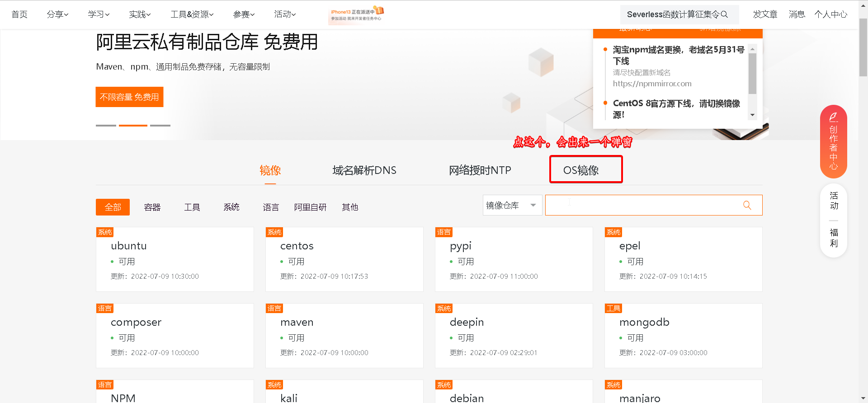868x403 pixels.
Task: Filter mirrors by 阿里自研 category
Action: pos(310,207)
